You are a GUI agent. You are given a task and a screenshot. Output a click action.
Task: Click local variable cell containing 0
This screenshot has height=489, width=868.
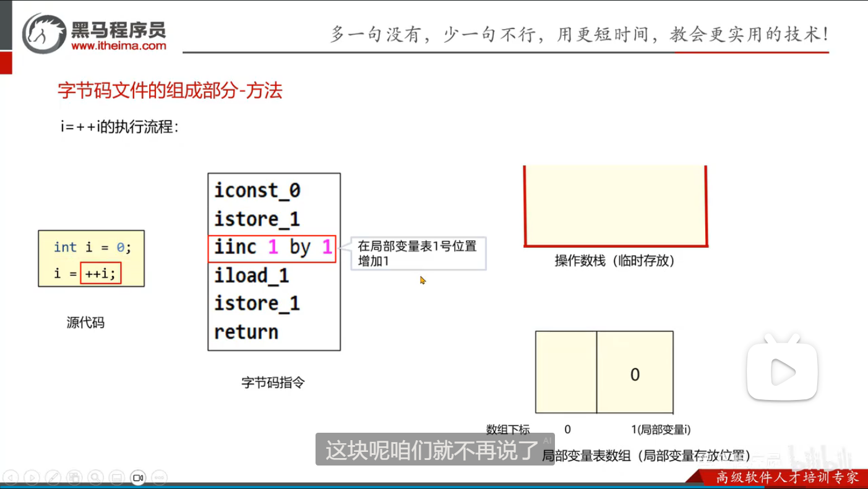(635, 372)
